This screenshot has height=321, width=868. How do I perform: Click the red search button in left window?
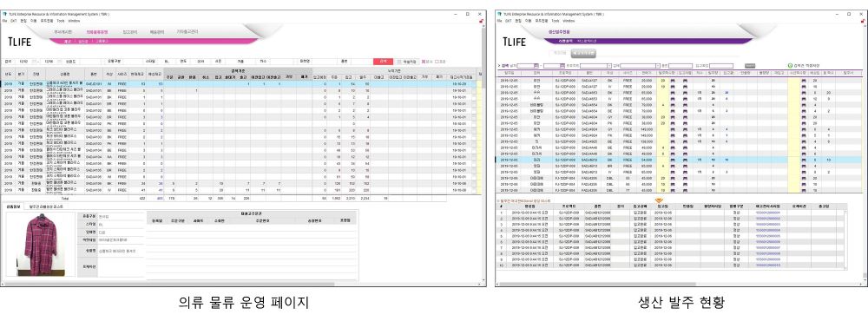pos(383,62)
